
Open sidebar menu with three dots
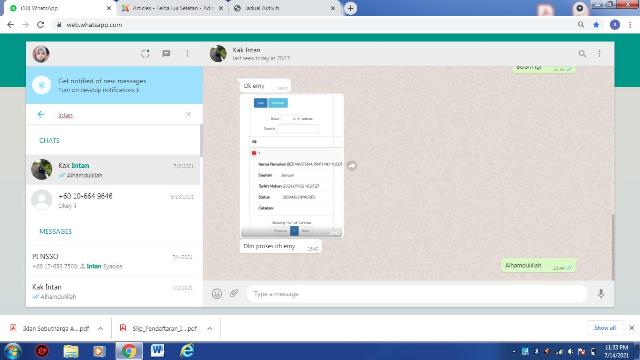(187, 54)
